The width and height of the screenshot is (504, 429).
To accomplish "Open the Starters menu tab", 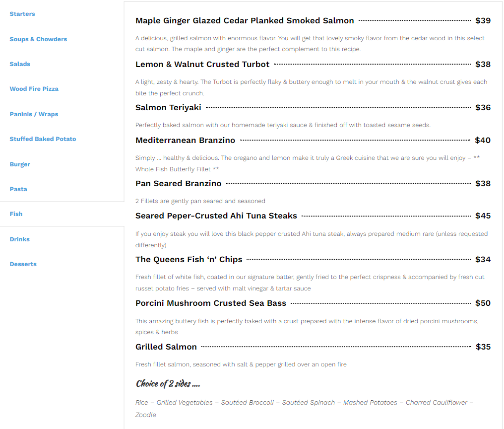I will point(22,14).
